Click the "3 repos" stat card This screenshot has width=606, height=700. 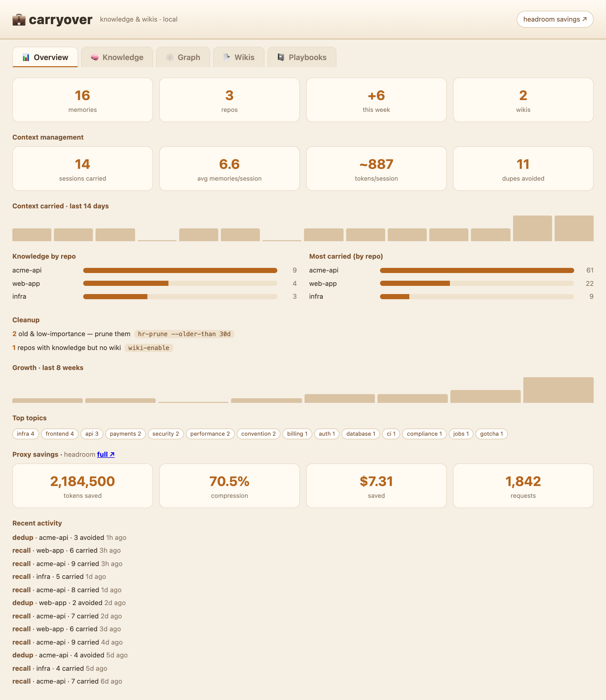pos(230,100)
